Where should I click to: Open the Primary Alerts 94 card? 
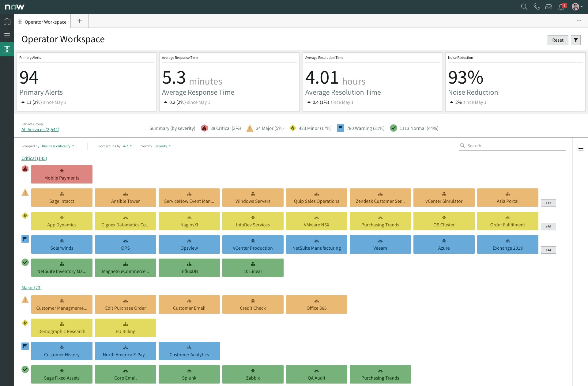87,82
